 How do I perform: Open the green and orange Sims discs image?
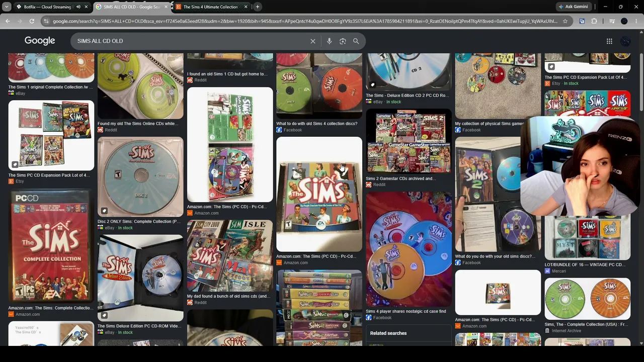(x=587, y=299)
